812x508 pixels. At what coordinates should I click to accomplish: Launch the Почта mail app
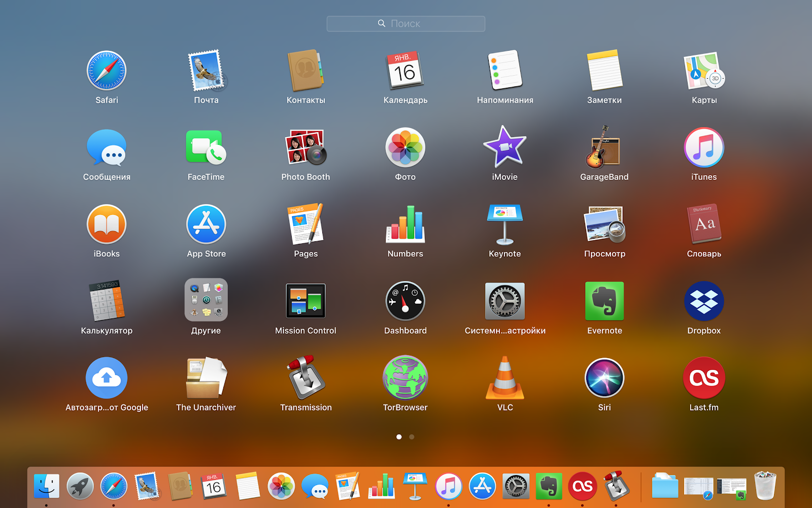[206, 71]
